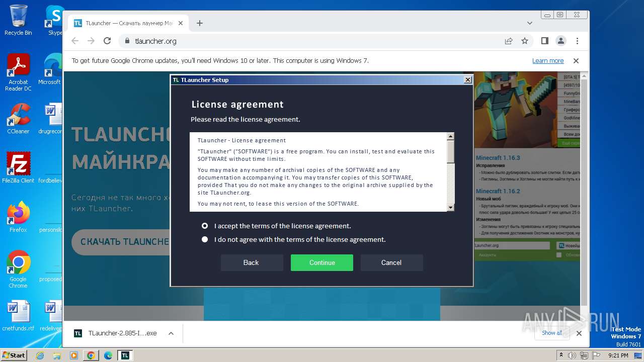Open the Windows Start menu
The image size is (644, 362).
click(14, 355)
